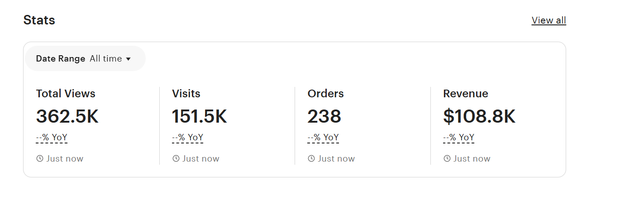This screenshot has width=644, height=205.
Task: Select the $108.8K Revenue figure
Action: coord(479,117)
